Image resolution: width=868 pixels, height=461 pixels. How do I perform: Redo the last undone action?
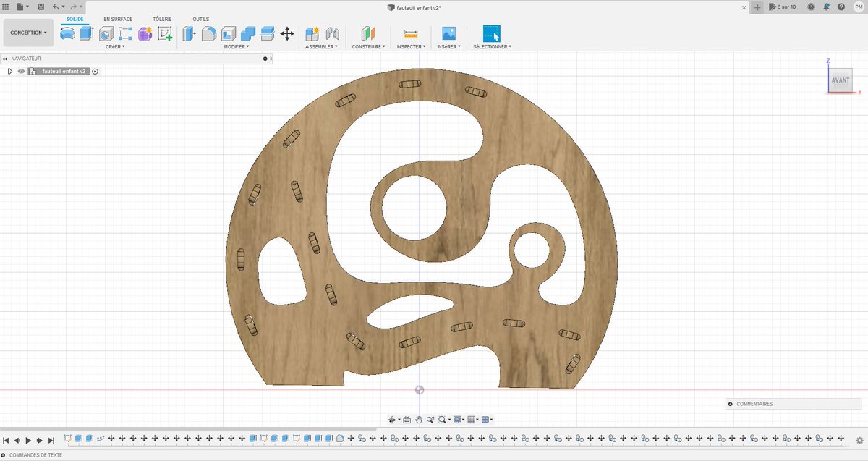tap(73, 7)
